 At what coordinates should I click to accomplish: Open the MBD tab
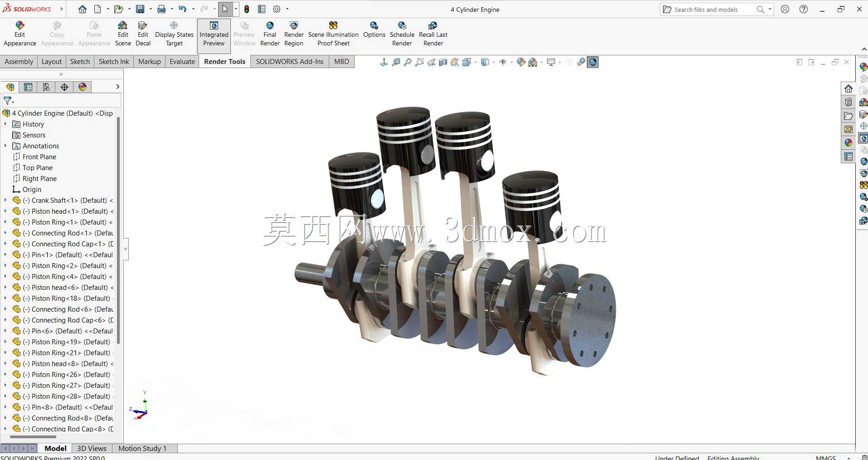(x=341, y=62)
